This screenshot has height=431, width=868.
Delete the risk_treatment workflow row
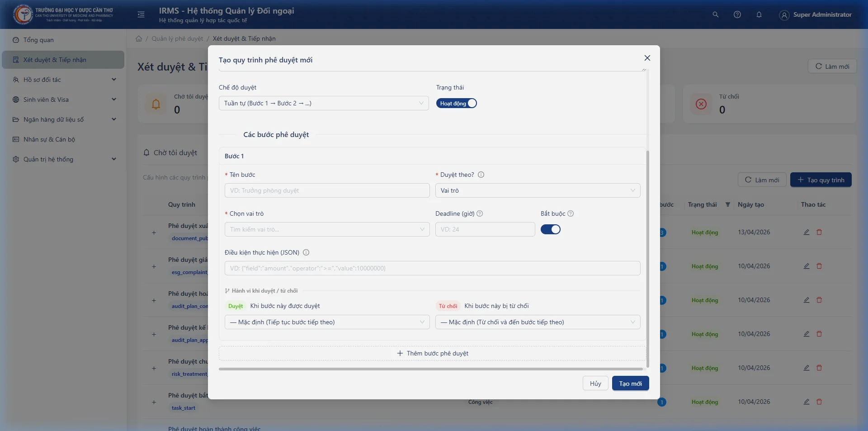click(x=819, y=368)
